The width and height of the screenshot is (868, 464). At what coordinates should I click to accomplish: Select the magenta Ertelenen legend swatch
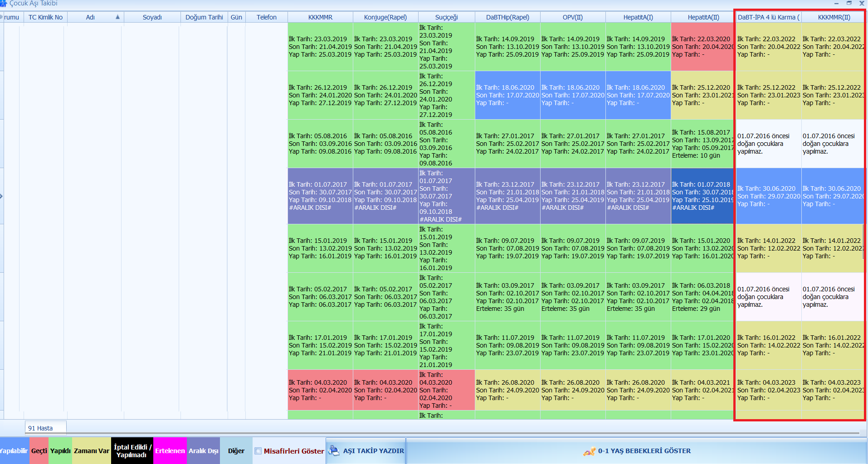tap(170, 451)
